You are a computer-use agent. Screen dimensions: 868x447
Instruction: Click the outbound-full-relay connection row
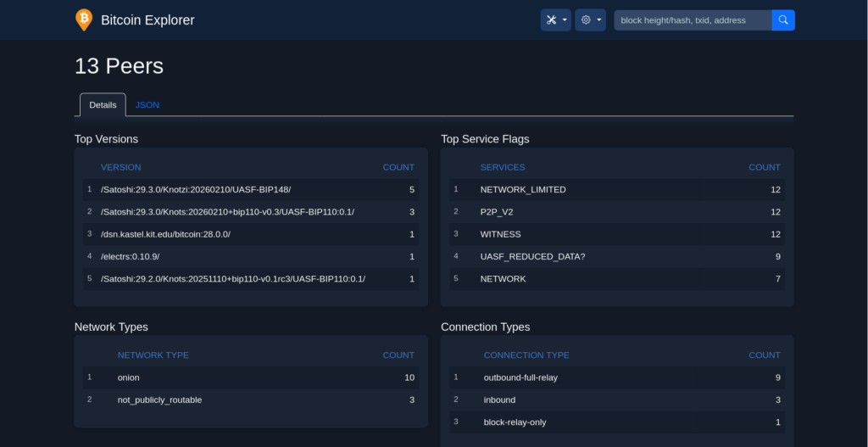coord(520,377)
